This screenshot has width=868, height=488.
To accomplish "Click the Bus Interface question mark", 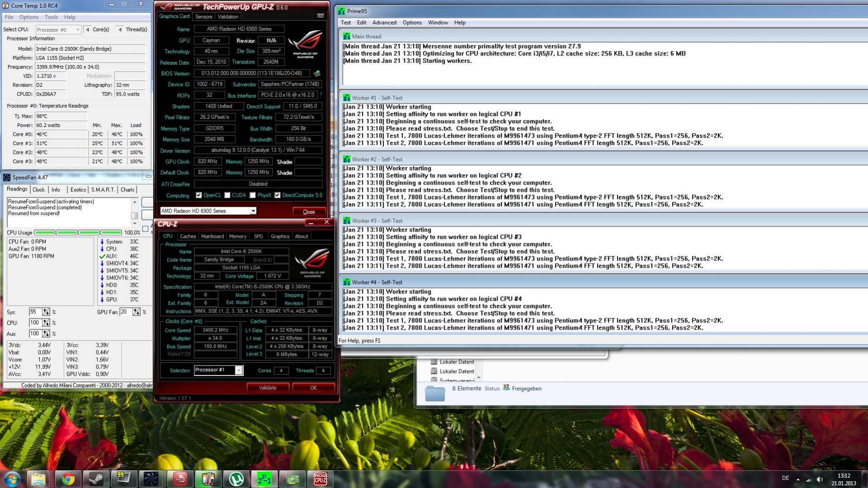I will [x=321, y=95].
